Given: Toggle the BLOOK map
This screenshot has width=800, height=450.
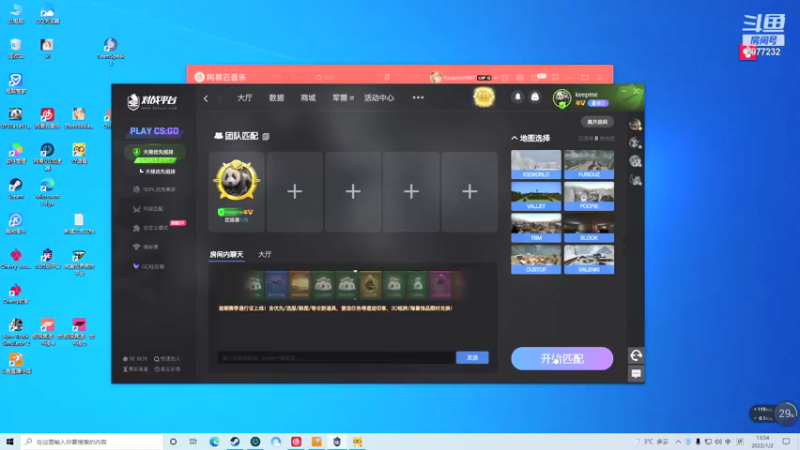Looking at the screenshot, I should [589, 228].
